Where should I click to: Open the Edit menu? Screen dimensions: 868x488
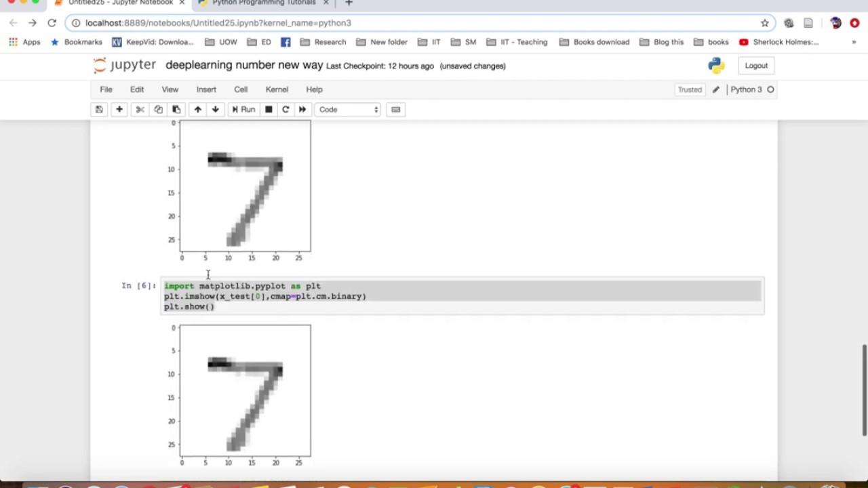click(137, 89)
